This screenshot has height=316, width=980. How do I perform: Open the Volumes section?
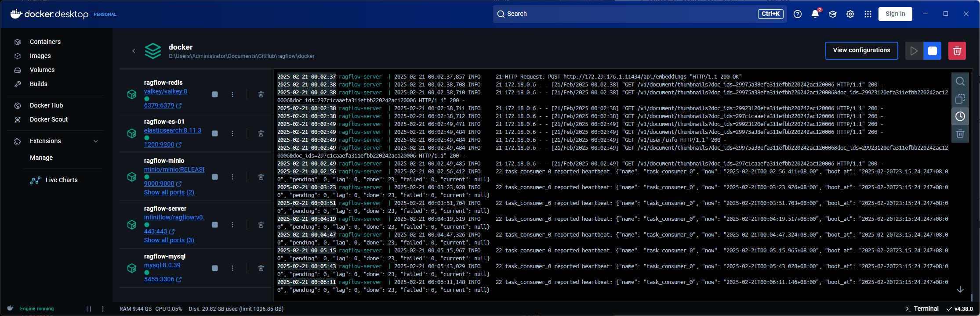coord(42,70)
